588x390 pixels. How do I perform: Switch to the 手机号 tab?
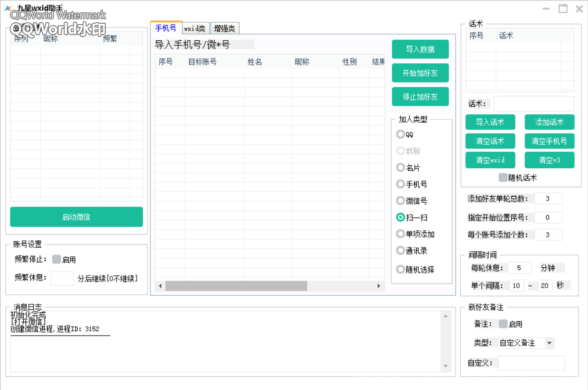(166, 28)
